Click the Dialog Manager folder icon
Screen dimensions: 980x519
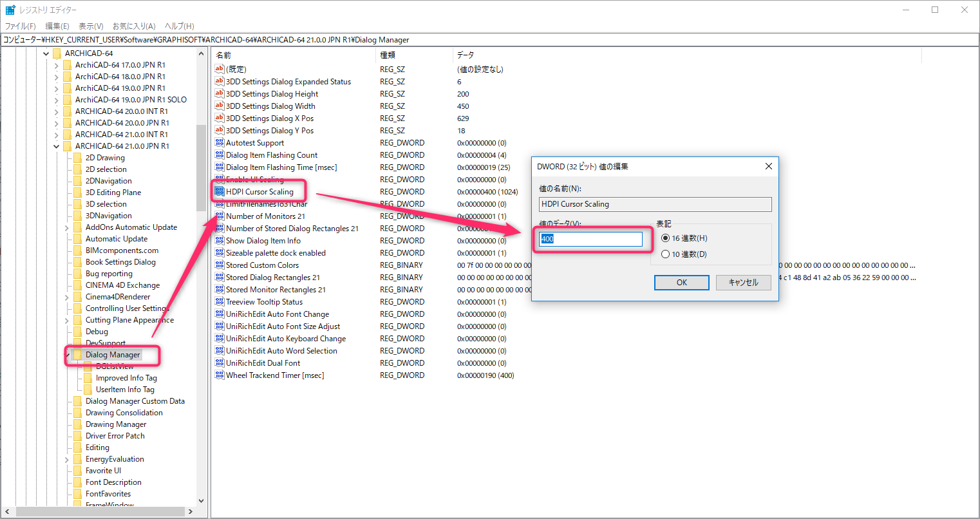pos(77,355)
